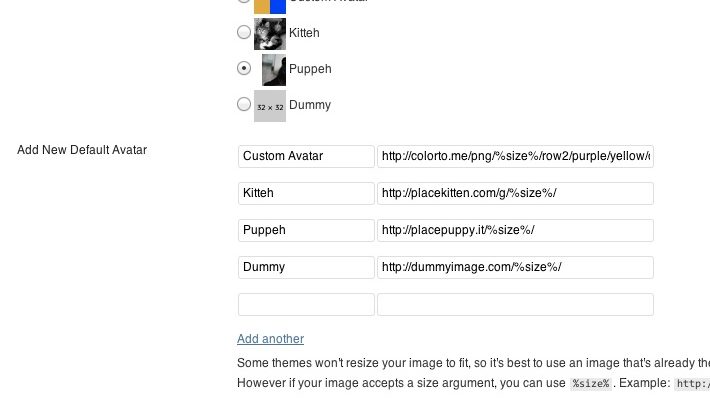710x420 pixels.
Task: Edit the Custom Avatar name field
Action: pyautogui.click(x=306, y=156)
